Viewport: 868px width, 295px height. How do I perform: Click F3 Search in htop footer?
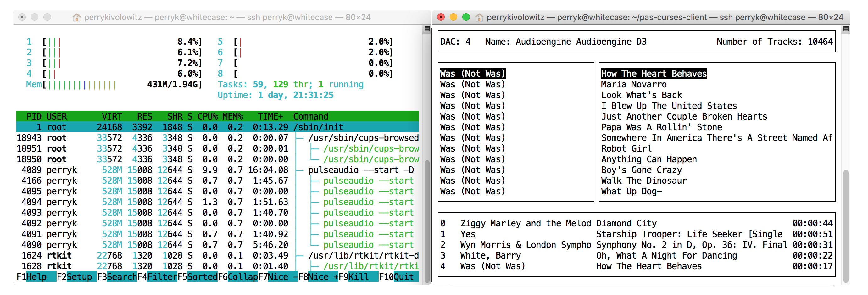(117, 277)
